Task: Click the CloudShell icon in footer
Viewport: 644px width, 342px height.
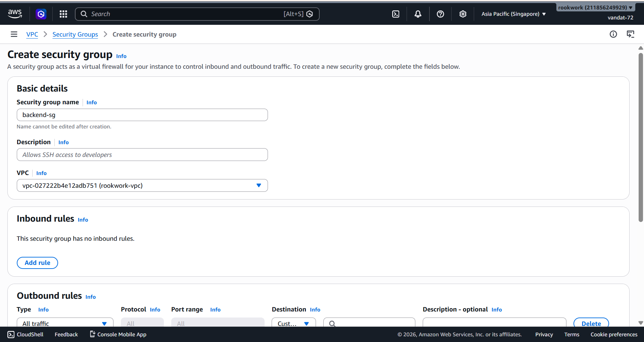Action: pos(11,334)
